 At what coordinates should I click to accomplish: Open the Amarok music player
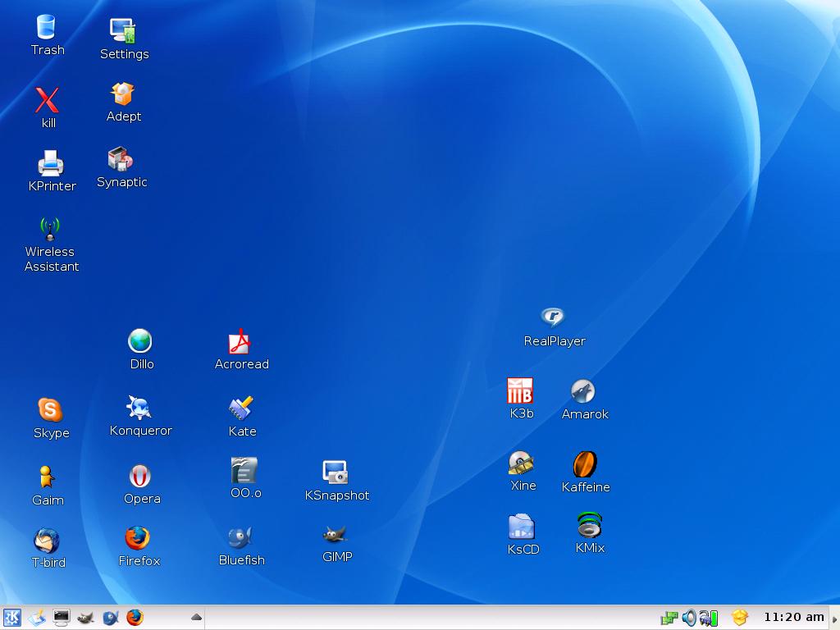583,392
